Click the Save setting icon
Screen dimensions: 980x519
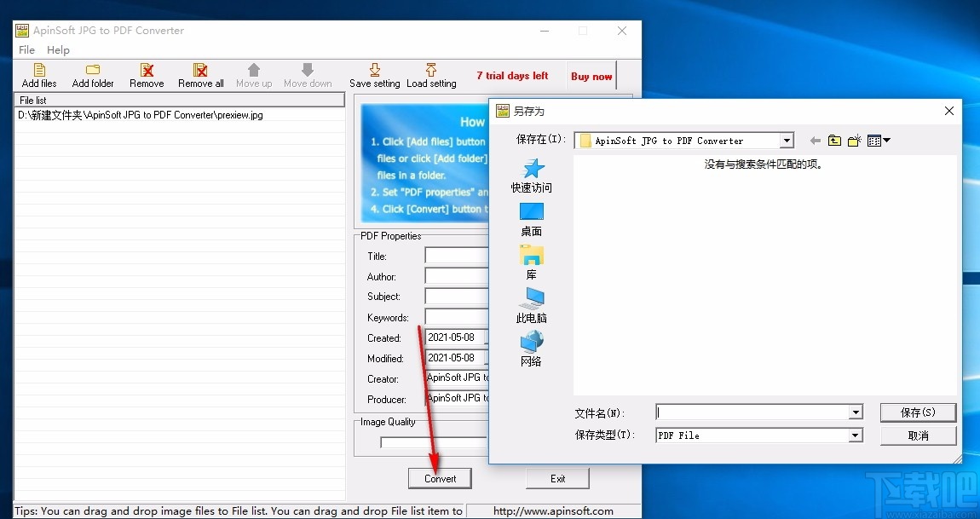point(375,74)
